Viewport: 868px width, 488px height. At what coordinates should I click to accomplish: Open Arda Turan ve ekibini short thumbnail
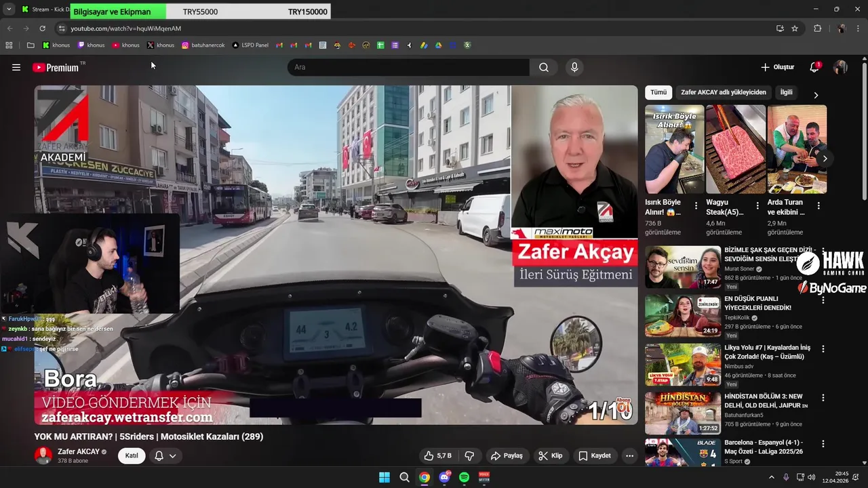797,149
